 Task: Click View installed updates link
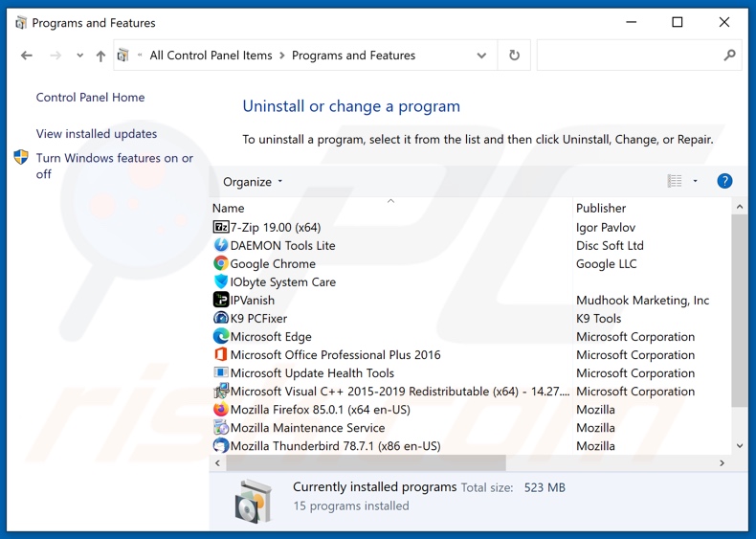click(x=97, y=134)
